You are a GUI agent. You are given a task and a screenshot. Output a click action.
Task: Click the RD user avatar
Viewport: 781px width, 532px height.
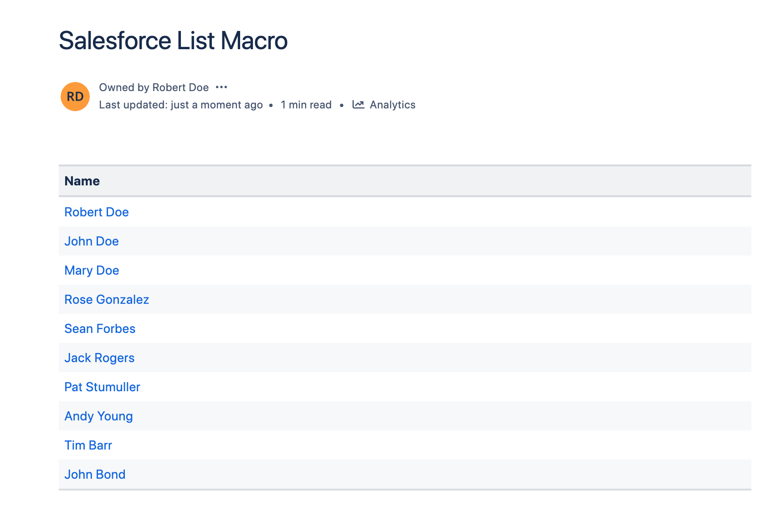[75, 97]
